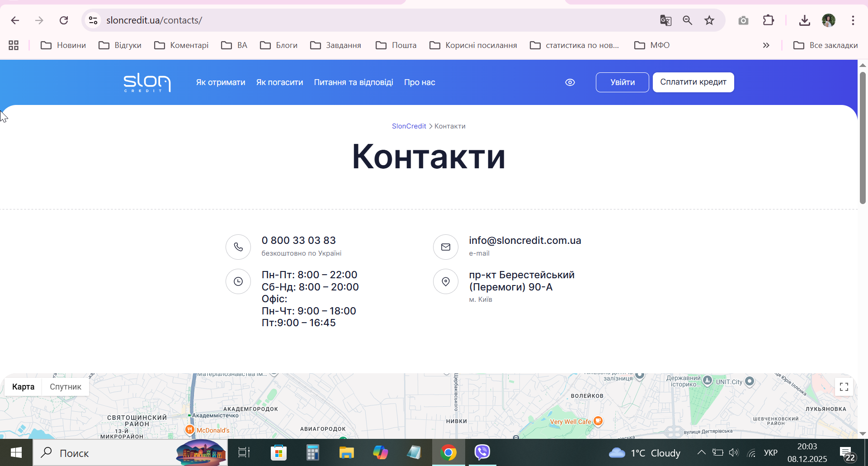Open the Chrome three-dot menu

click(853, 20)
